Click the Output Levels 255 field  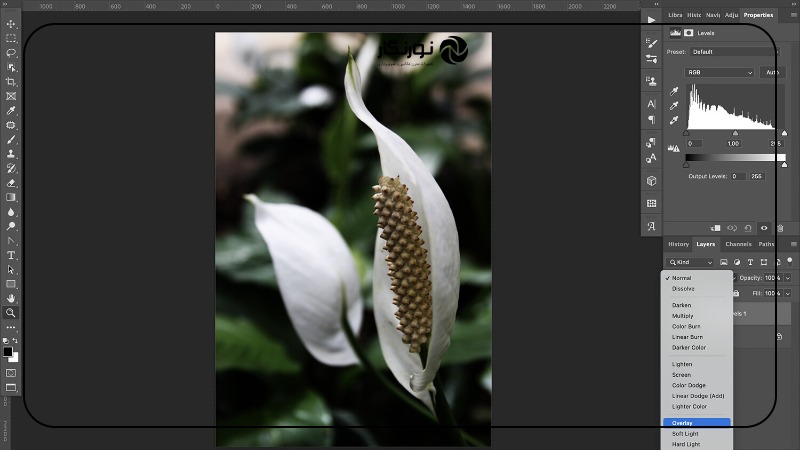757,176
